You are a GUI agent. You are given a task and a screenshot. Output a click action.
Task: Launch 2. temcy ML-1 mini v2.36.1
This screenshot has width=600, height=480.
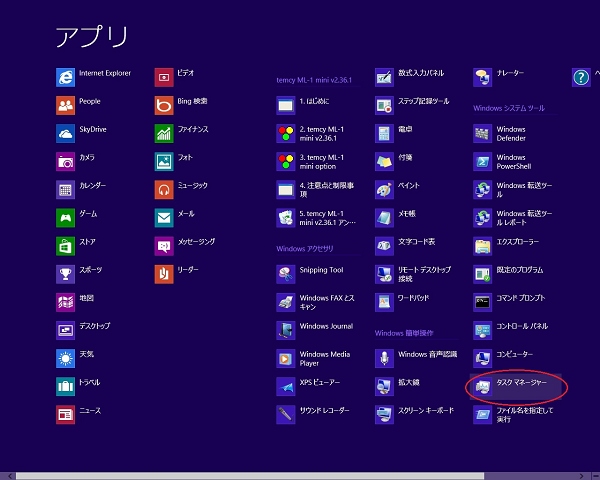[x=285, y=134]
